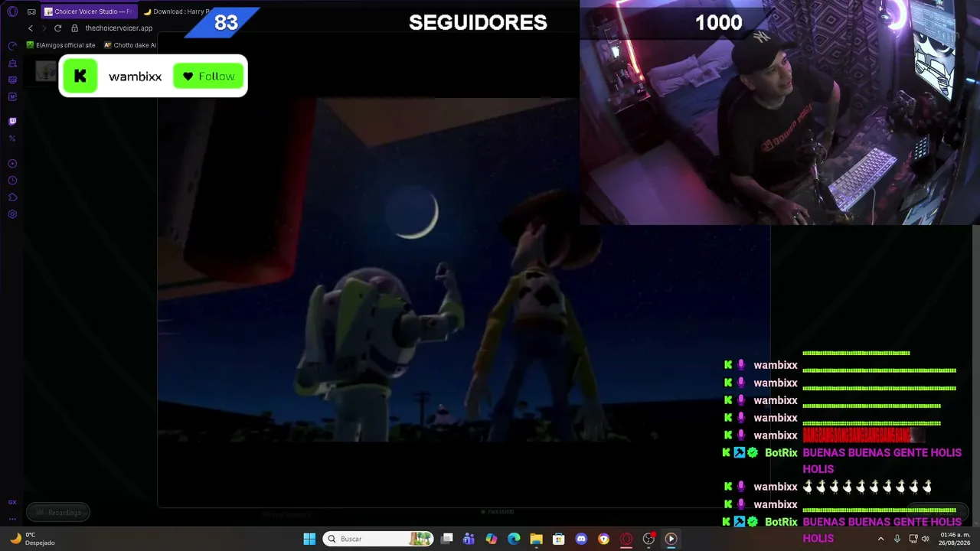The width and height of the screenshot is (980, 551).
Task: Open the three-dots sidebar setup menu
Action: point(12,518)
